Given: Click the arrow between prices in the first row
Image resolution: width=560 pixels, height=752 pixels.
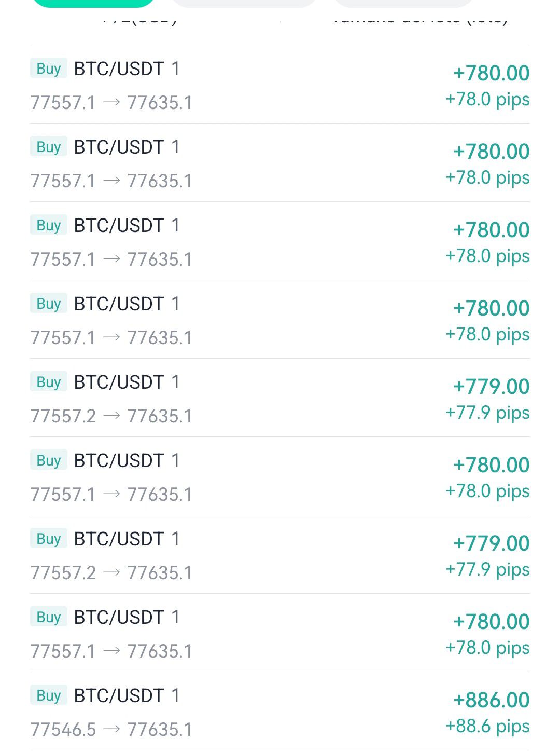Looking at the screenshot, I should [111, 103].
